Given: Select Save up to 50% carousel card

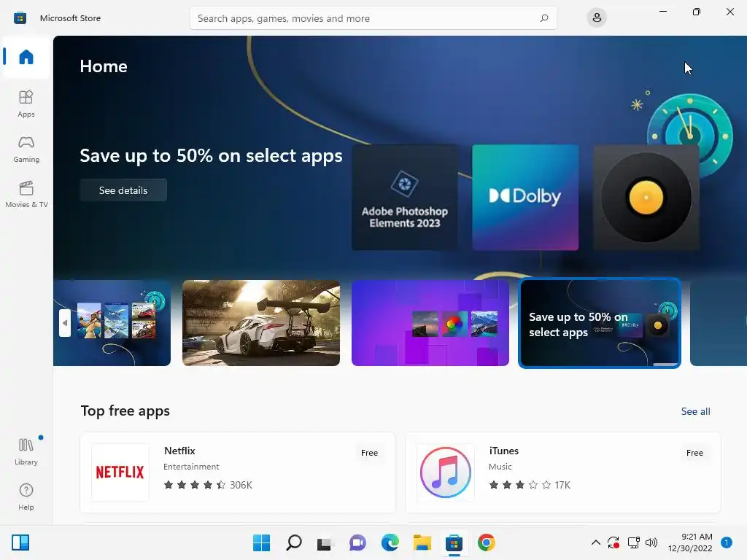Looking at the screenshot, I should (x=600, y=323).
